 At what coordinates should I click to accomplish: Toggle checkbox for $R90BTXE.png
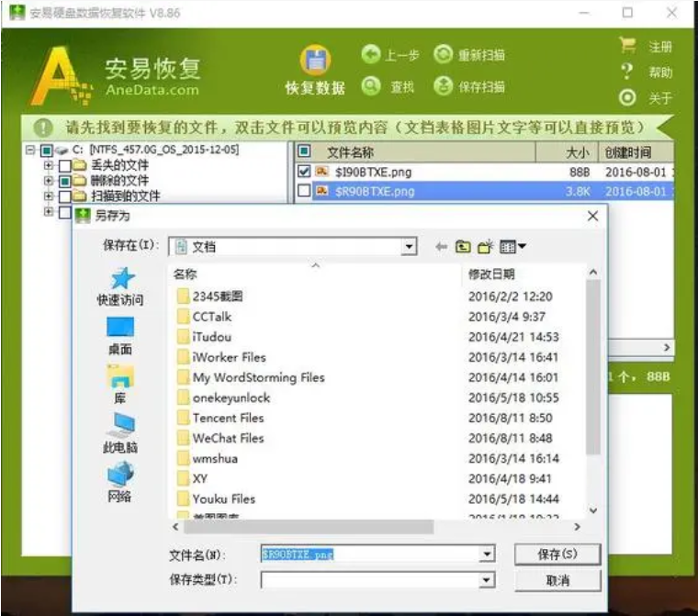(304, 191)
